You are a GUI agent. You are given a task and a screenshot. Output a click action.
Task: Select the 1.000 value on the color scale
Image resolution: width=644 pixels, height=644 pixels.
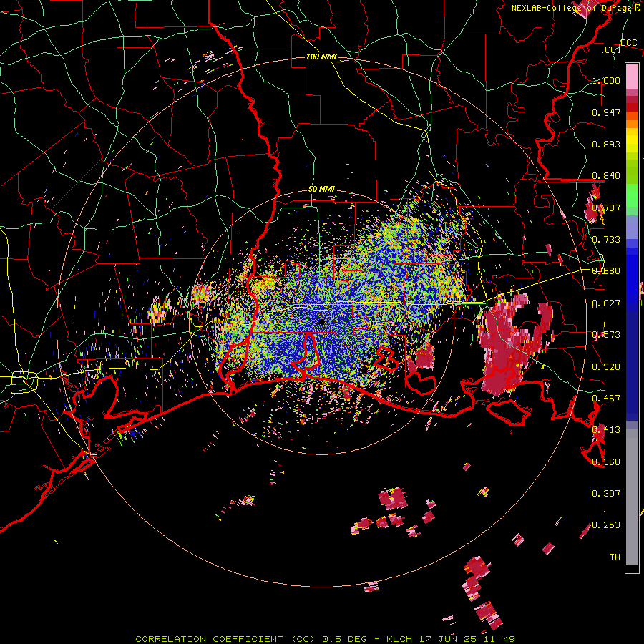[606, 80]
